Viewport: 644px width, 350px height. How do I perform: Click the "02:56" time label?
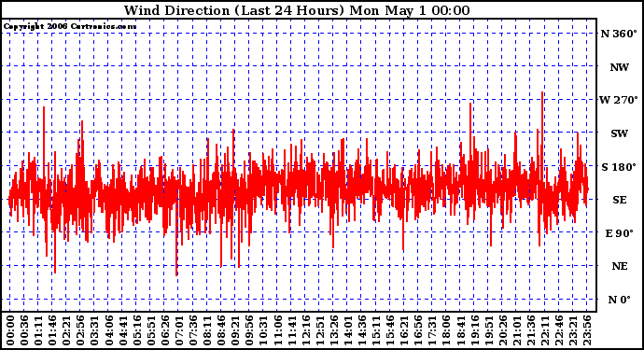pyautogui.click(x=80, y=330)
